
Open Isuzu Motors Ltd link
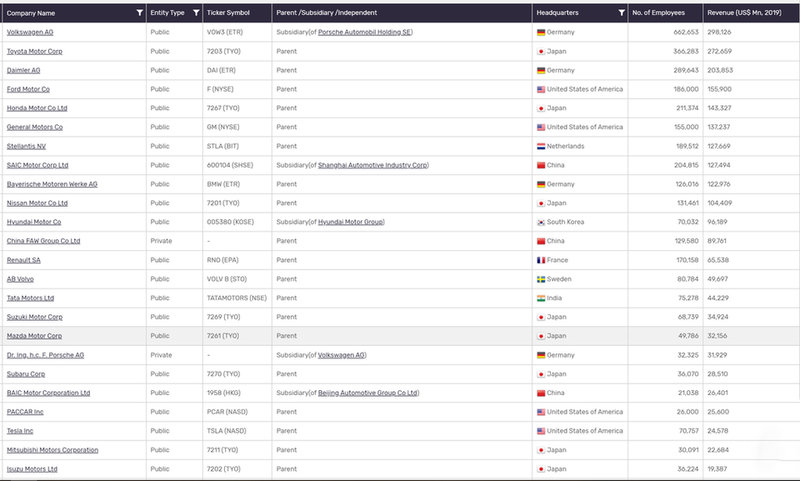(x=32, y=469)
